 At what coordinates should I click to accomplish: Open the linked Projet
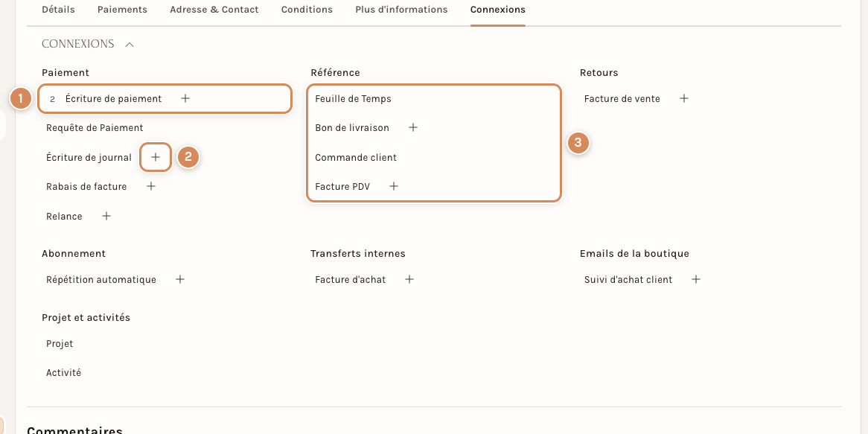(x=60, y=344)
